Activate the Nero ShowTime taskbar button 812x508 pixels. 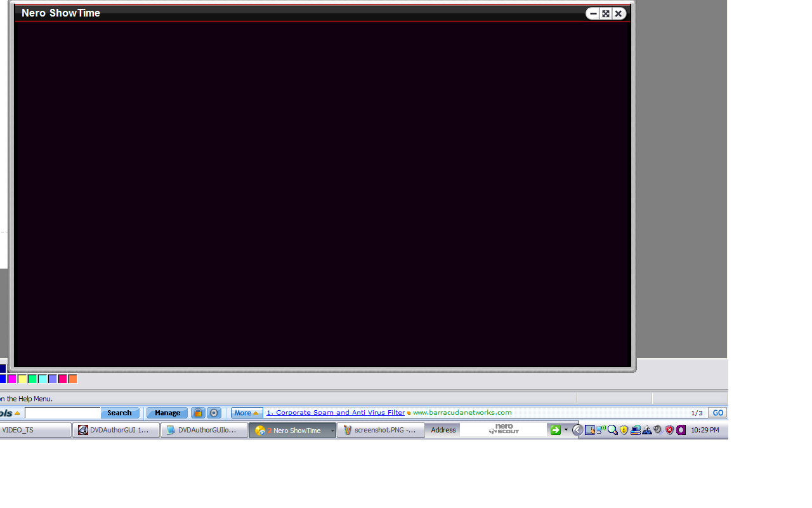click(292, 430)
